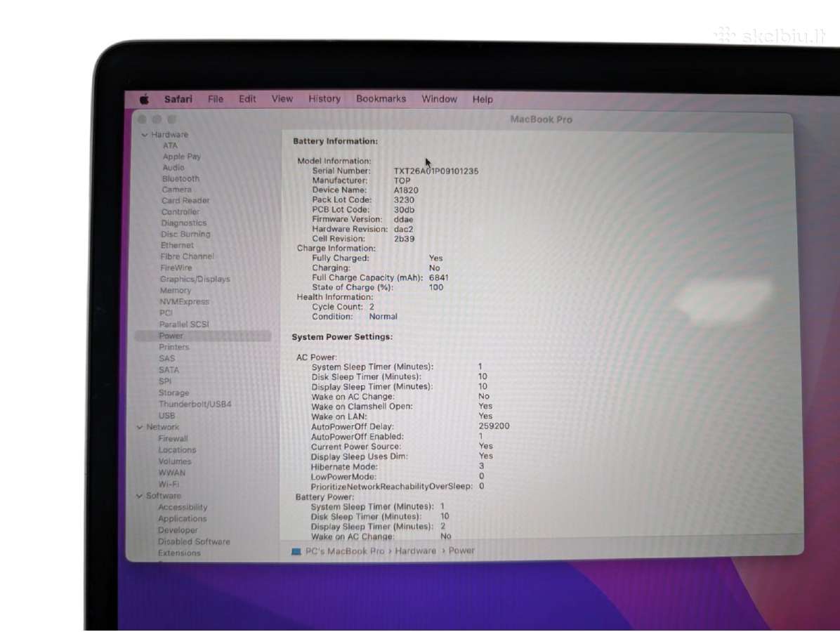Select Printers in the sidebar
The width and height of the screenshot is (840, 632).
[174, 347]
